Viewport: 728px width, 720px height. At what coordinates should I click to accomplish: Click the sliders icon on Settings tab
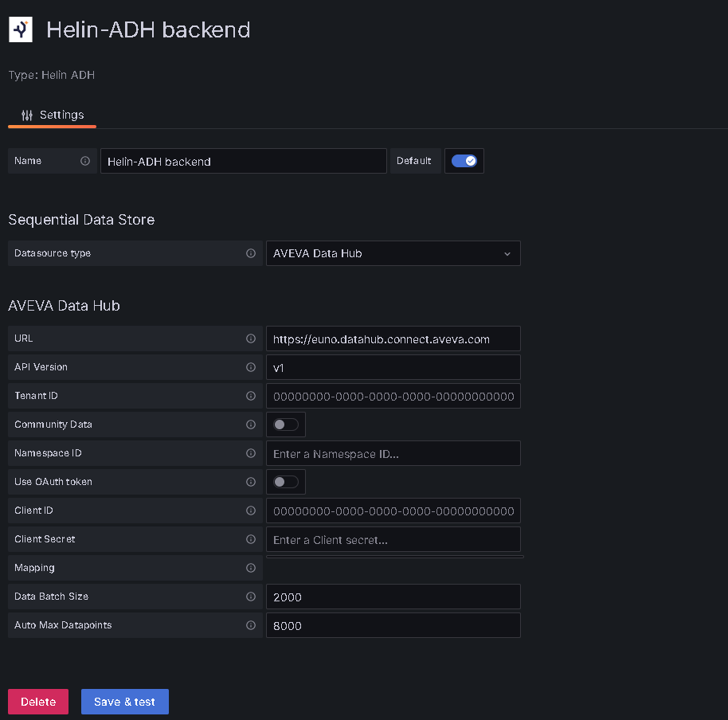[x=27, y=115]
